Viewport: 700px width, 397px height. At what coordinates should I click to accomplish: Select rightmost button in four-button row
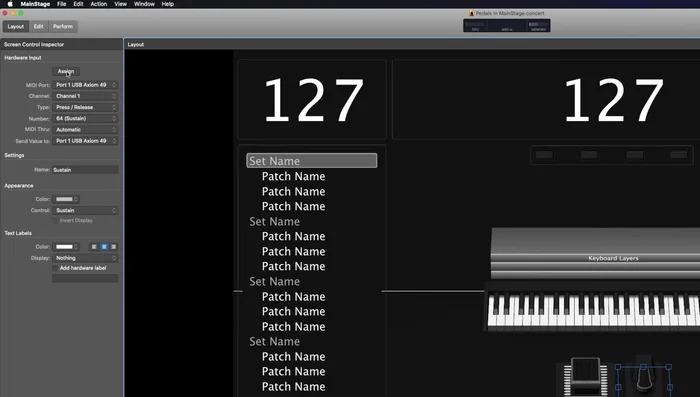tap(679, 155)
